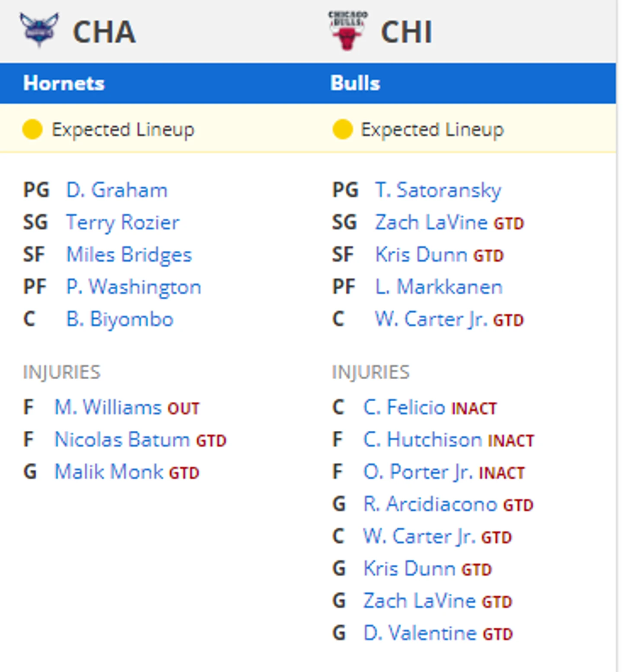Click the Chicago Bulls logo icon
Screen dimensions: 631x672
tap(347, 30)
